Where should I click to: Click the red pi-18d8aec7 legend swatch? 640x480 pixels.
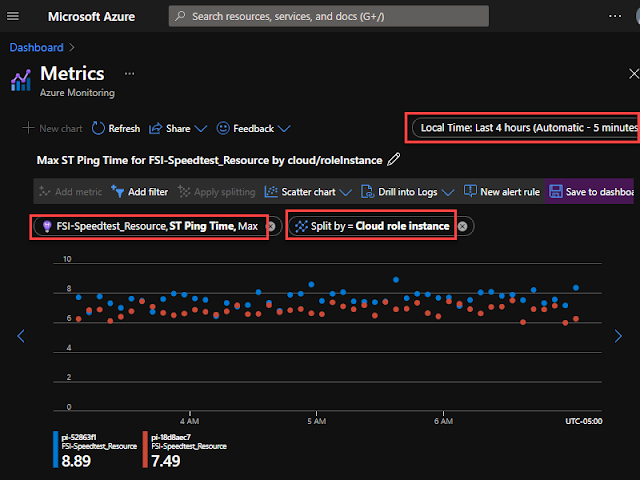point(145,449)
